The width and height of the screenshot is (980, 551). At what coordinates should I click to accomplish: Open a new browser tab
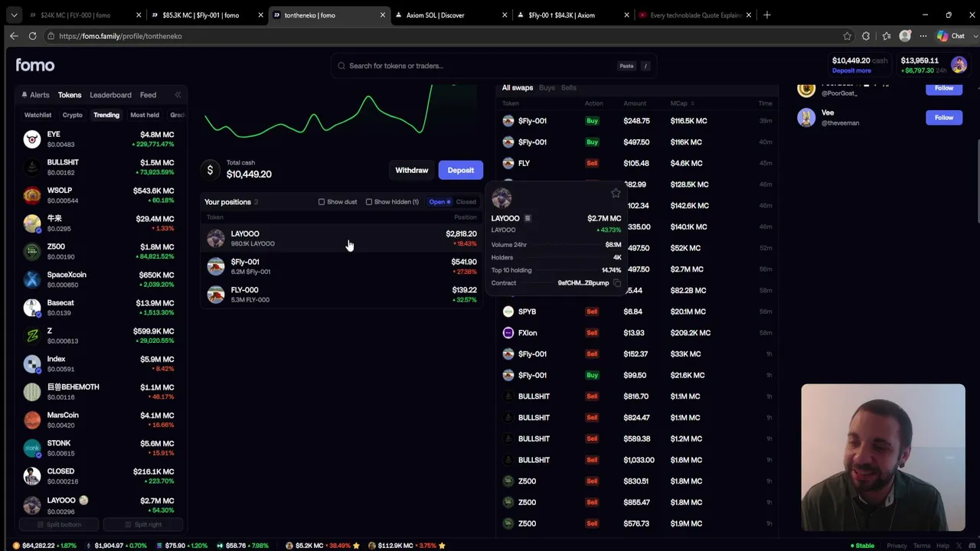pos(766,15)
